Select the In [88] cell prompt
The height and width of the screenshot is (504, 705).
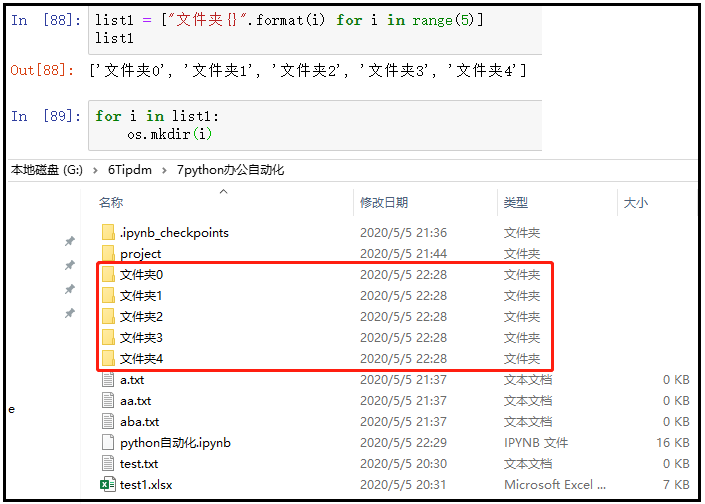[x=46, y=20]
